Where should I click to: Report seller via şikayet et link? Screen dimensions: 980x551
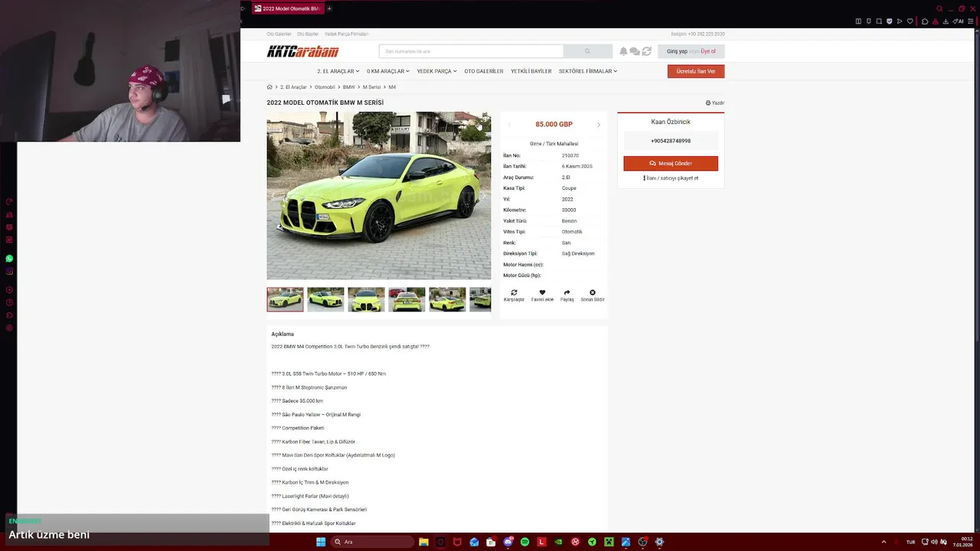click(671, 178)
